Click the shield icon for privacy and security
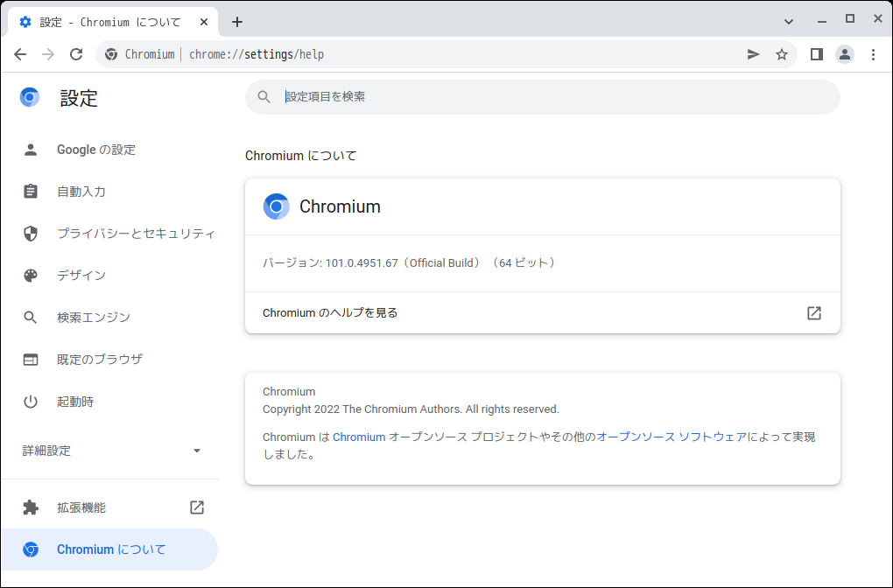This screenshot has width=893, height=588. click(x=31, y=234)
